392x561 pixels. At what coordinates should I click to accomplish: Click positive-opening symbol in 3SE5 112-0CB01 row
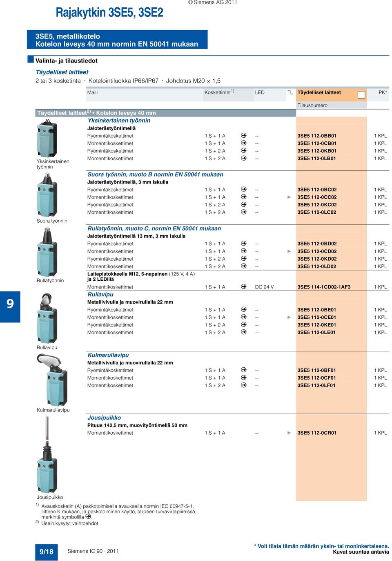pyautogui.click(x=244, y=143)
